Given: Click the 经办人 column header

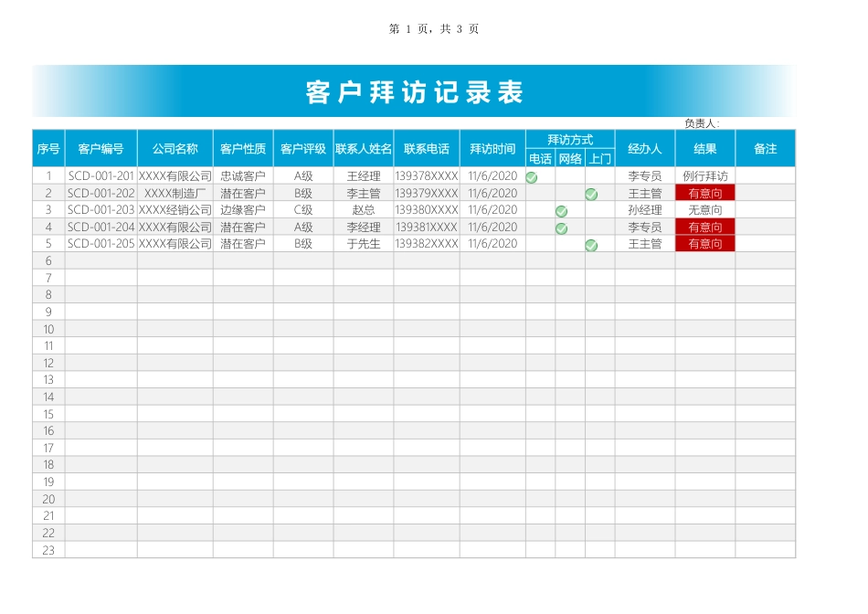Looking at the screenshot, I should pyautogui.click(x=645, y=147).
